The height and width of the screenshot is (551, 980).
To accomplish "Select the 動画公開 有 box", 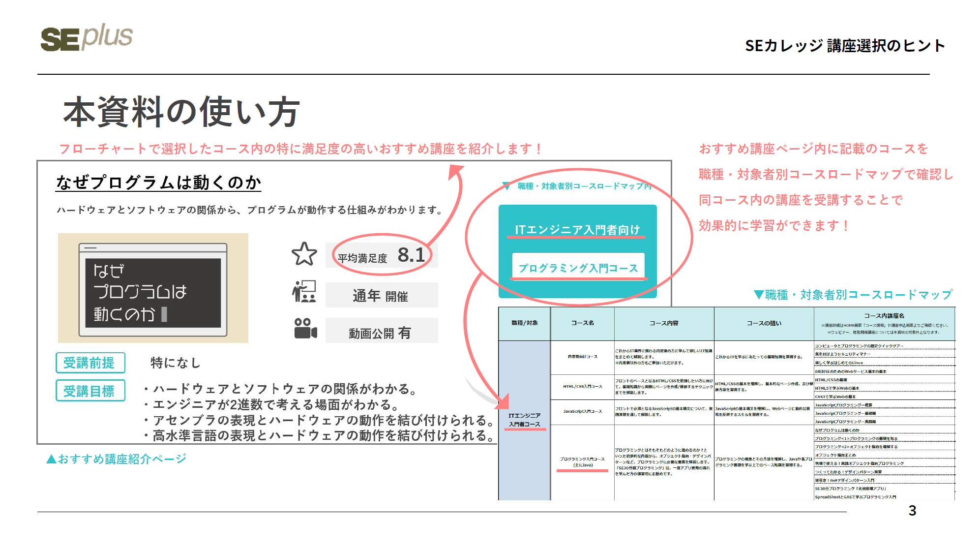I will coord(382,331).
